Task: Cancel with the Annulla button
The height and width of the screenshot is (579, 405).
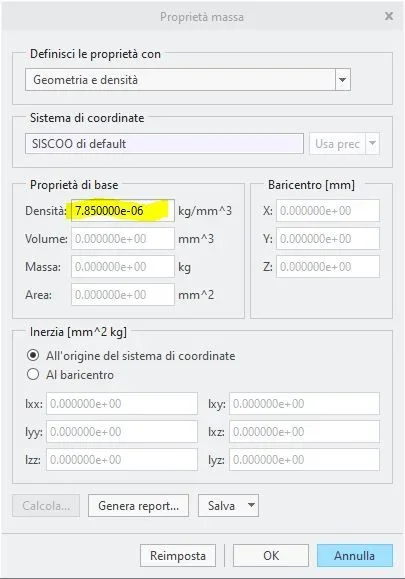Action: [x=354, y=555]
